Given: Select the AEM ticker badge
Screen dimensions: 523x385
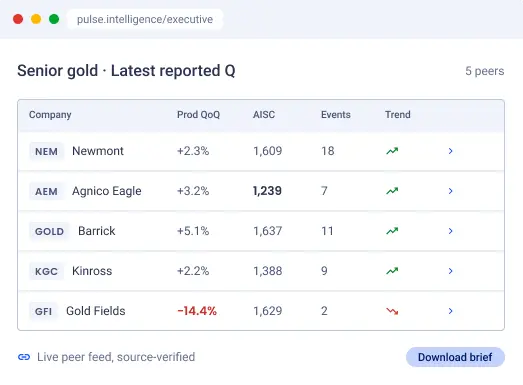Looking at the screenshot, I should (46, 191).
